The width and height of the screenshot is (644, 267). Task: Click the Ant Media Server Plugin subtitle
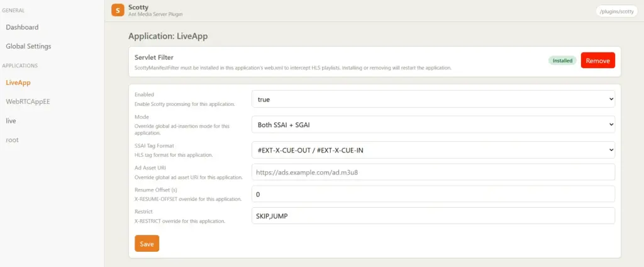pyautogui.click(x=155, y=14)
